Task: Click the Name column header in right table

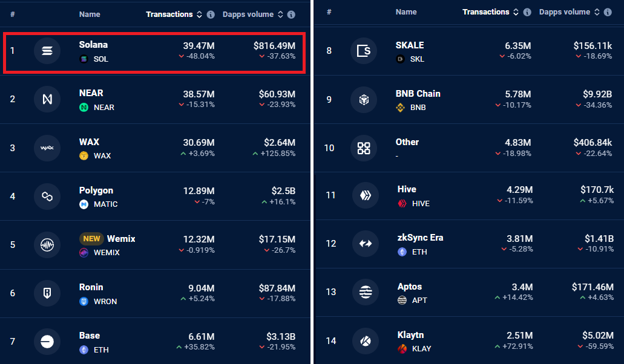Action: (x=406, y=12)
